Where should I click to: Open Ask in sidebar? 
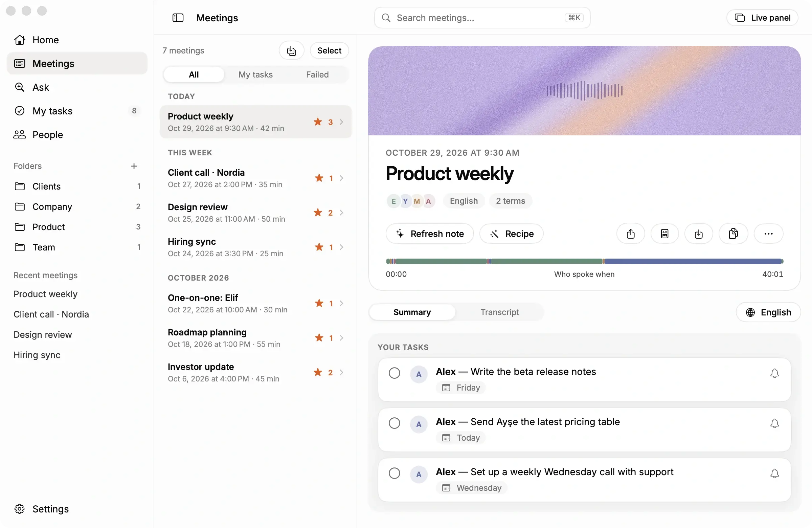click(x=77, y=87)
